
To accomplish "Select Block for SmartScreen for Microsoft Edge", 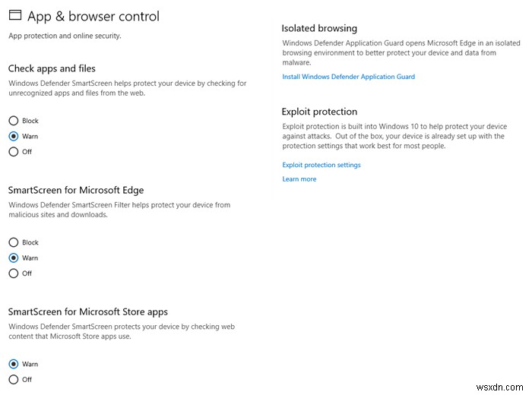I will pyautogui.click(x=14, y=242).
